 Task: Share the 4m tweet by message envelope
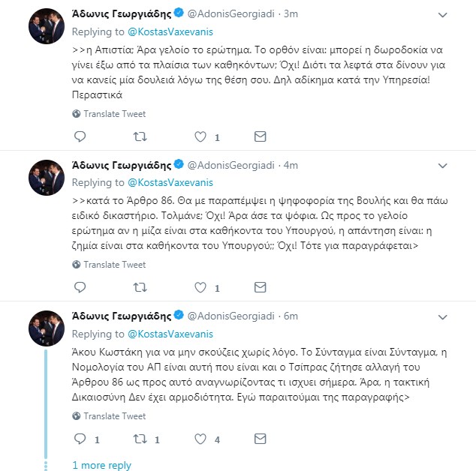pyautogui.click(x=261, y=287)
